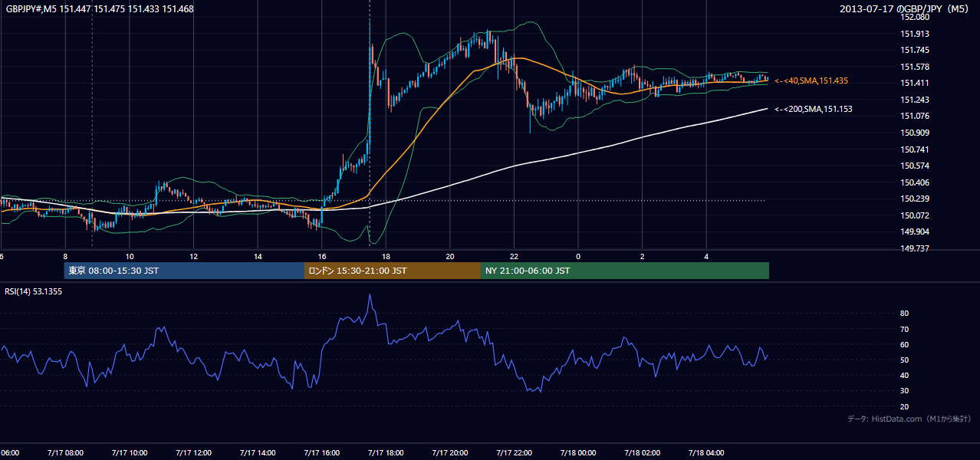Click hour 8 tick under price chart
The image size is (980, 460).
(x=65, y=256)
